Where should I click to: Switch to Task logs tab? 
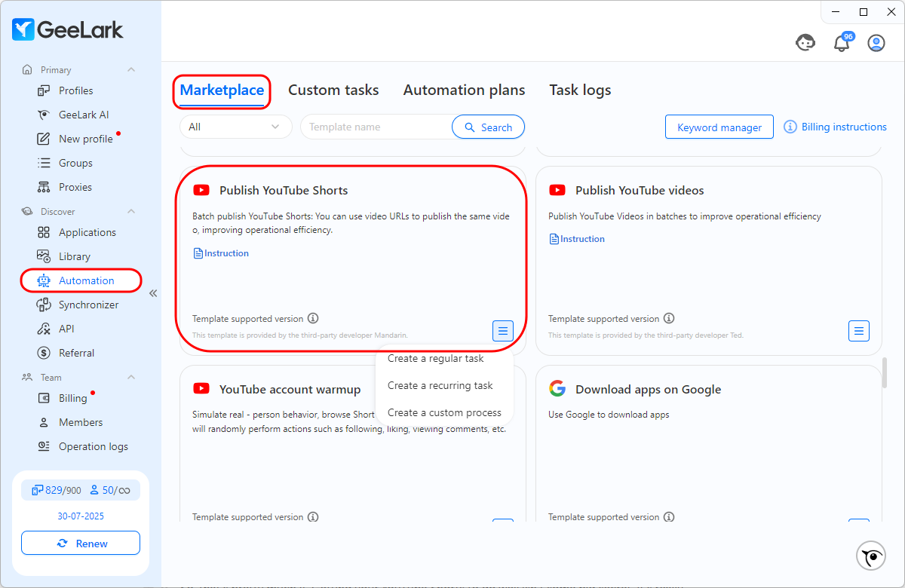580,90
